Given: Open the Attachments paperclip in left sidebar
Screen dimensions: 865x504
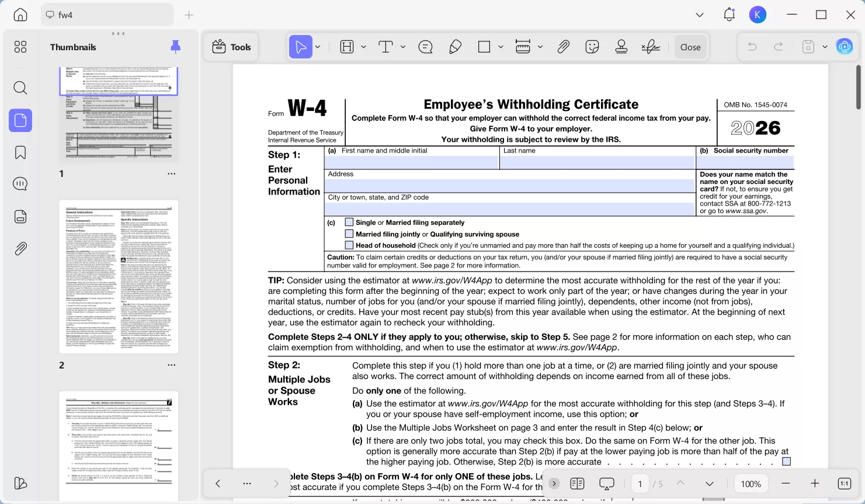Looking at the screenshot, I should pyautogui.click(x=20, y=249).
